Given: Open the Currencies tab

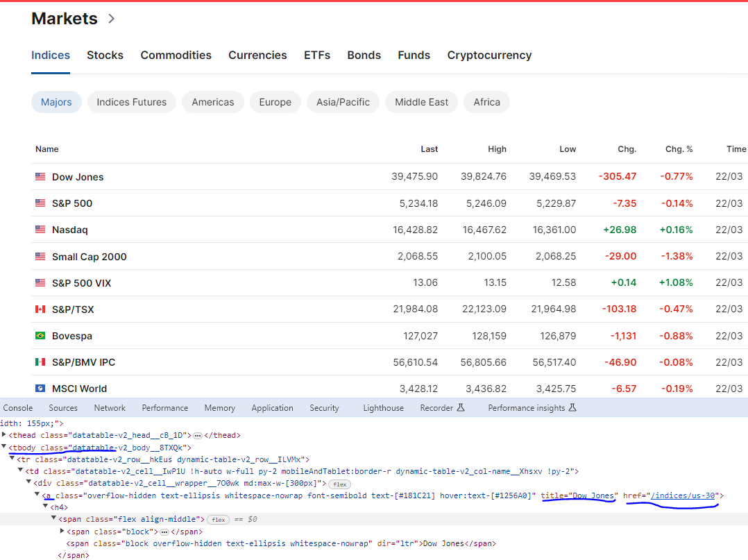Looking at the screenshot, I should [257, 56].
